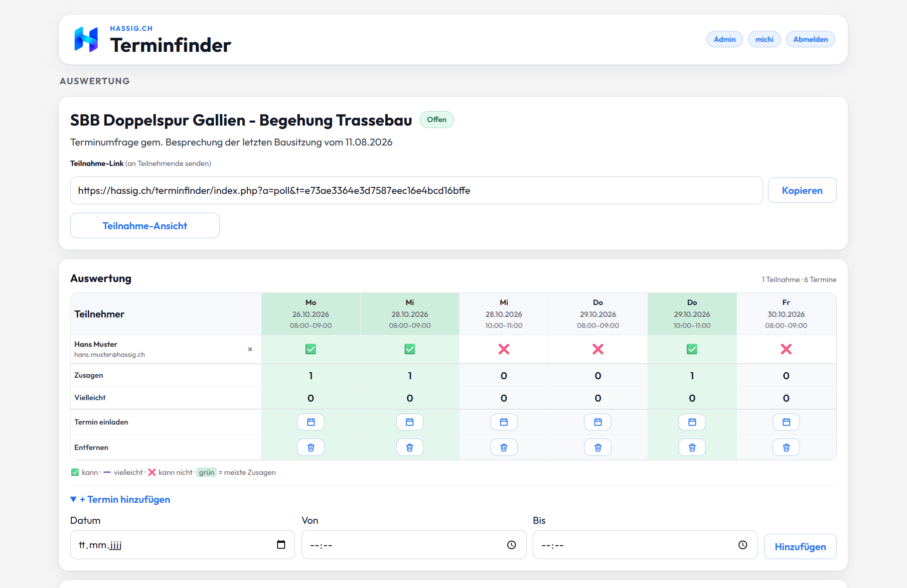Delete the Mi 28.10.2026 10:00 slot trash icon
907x588 pixels.
[x=504, y=447]
